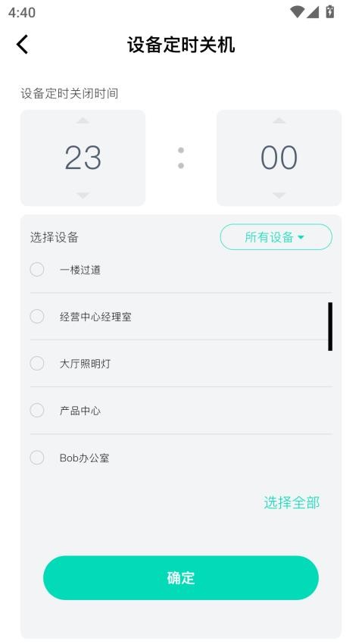Tap the Wi-Fi signal icon
Image resolution: width=362 pixels, height=644 pixels.
click(296, 12)
